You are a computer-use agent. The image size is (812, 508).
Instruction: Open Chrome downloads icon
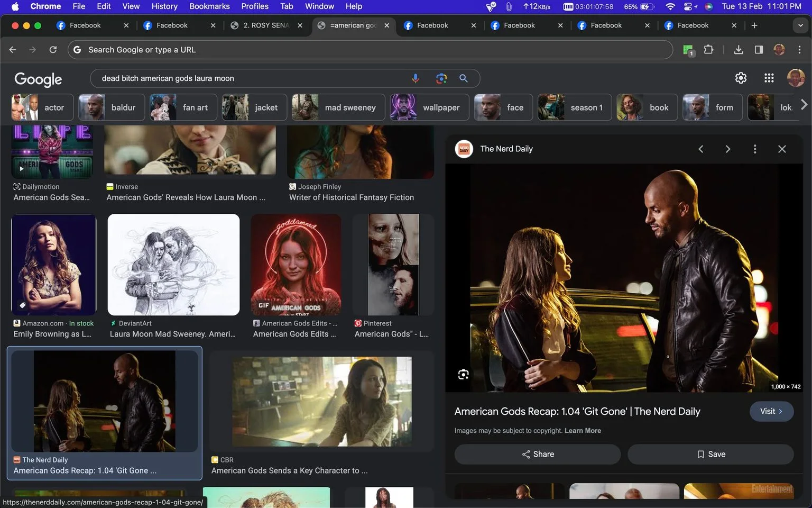[x=739, y=50]
